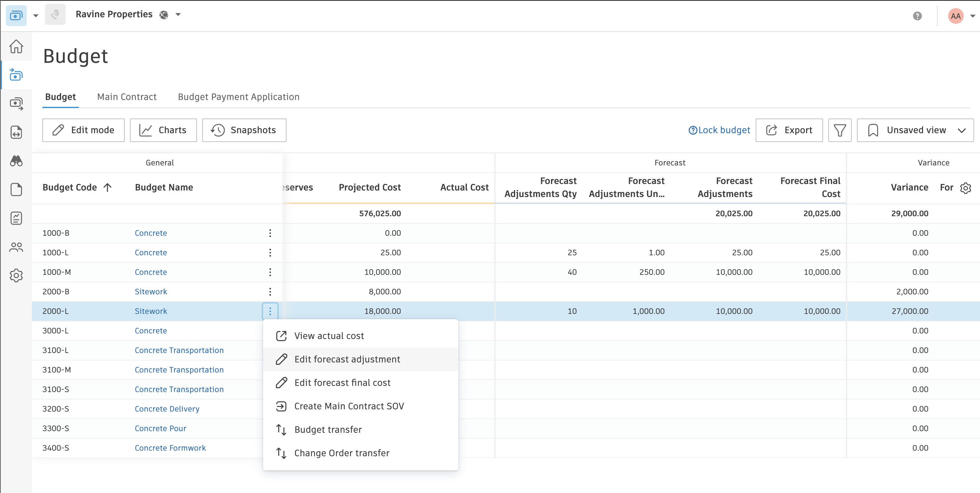Select Edit forecast adjustment menu item
The height and width of the screenshot is (493, 980).
pos(347,359)
